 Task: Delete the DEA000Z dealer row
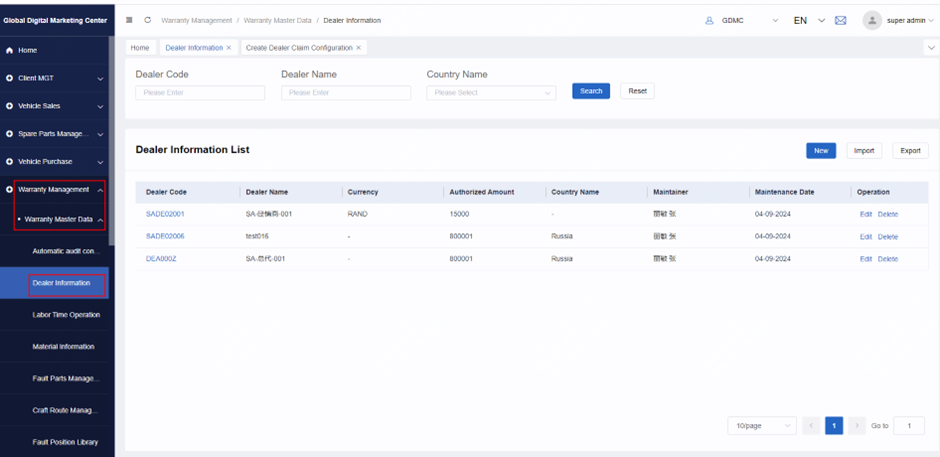[888, 259]
